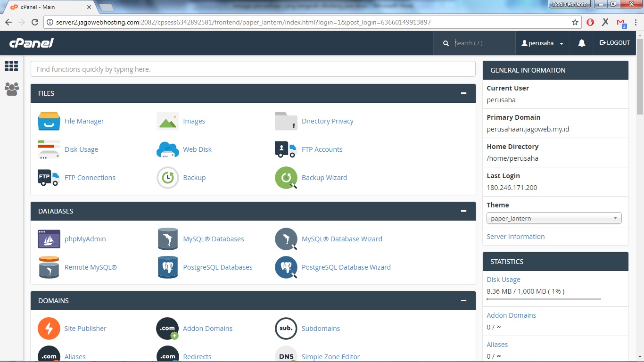Open the phpMyAdmin sailboat icon

49,239
